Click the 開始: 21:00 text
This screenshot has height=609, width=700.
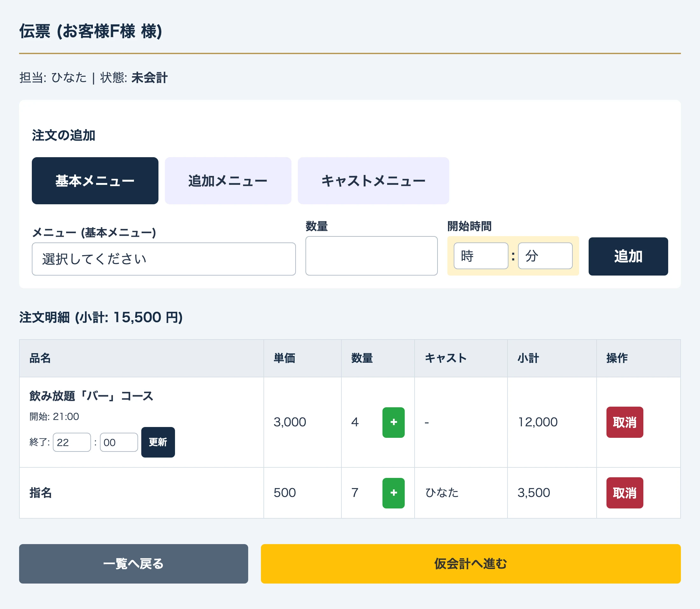(54, 416)
